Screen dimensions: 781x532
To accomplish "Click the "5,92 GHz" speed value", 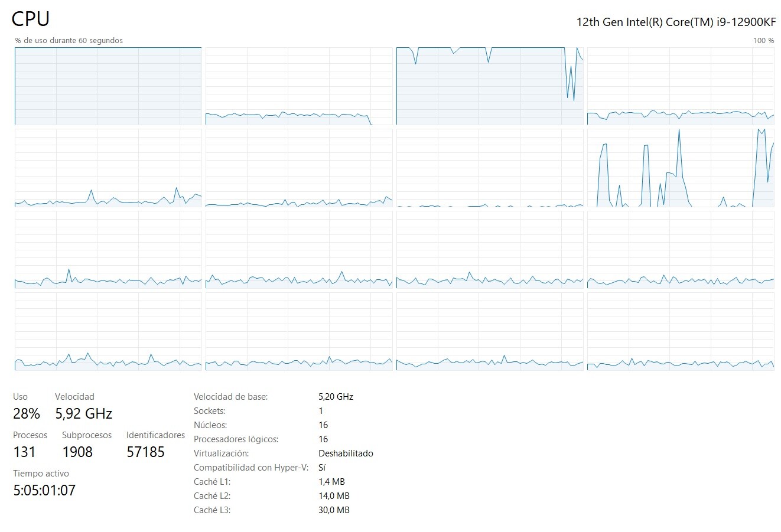I will coord(84,414).
